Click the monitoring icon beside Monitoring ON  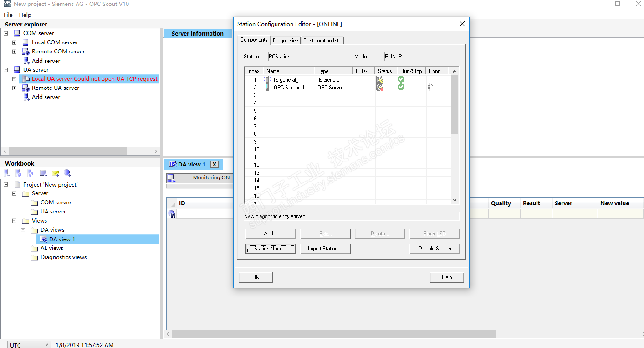click(x=171, y=178)
